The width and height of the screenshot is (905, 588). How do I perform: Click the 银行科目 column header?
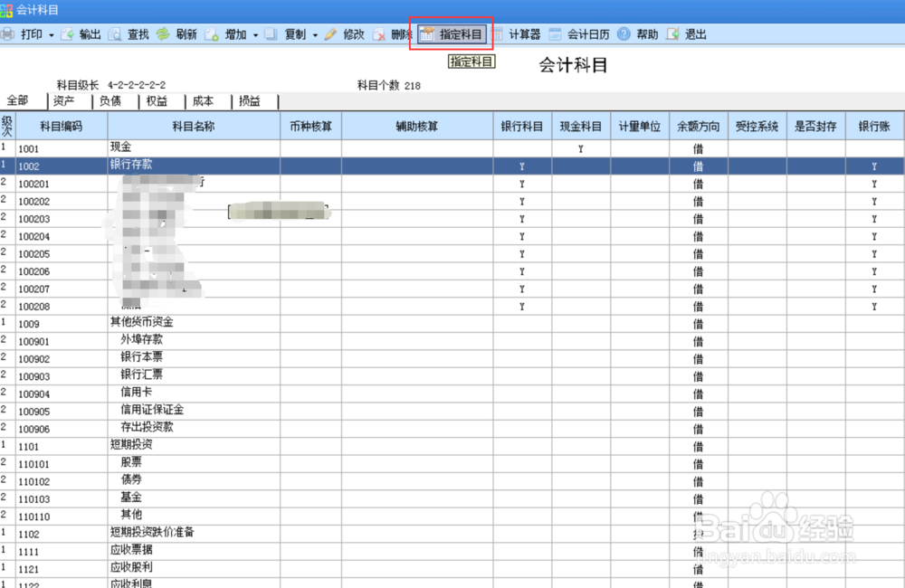522,127
